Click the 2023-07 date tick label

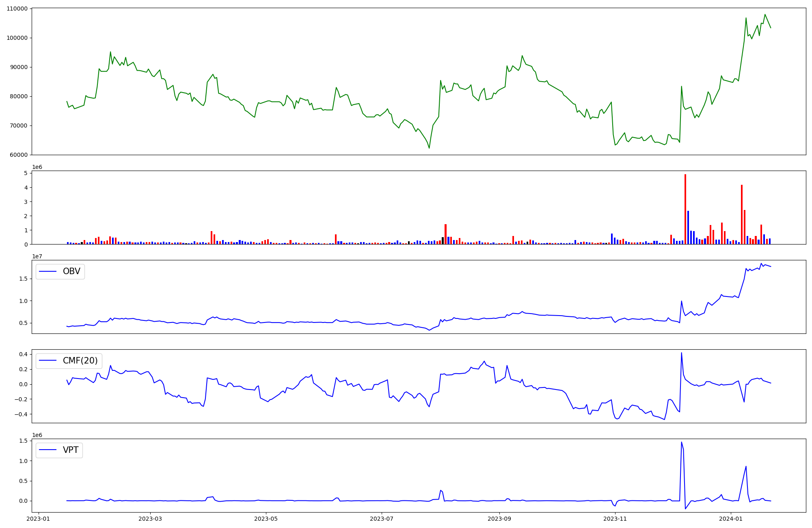pos(382,519)
